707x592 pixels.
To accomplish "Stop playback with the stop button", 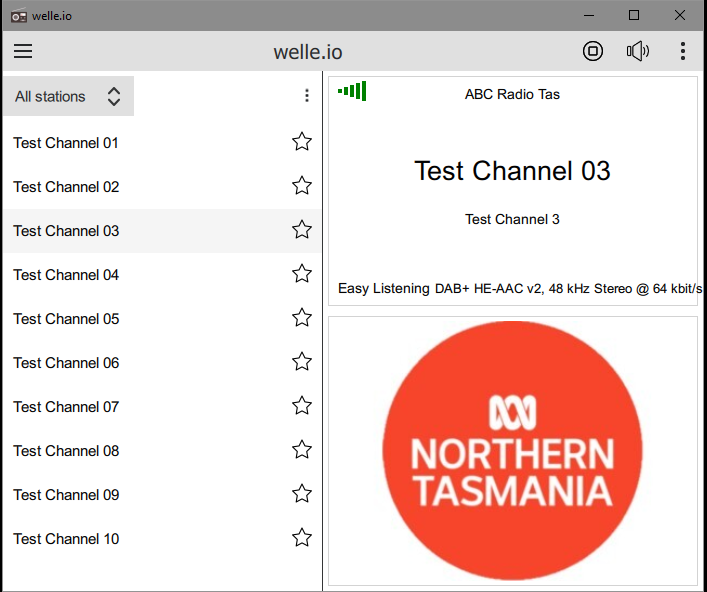I will [592, 51].
